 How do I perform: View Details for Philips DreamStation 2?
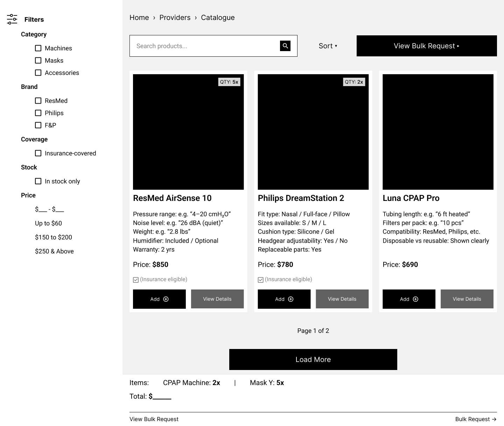(342, 299)
